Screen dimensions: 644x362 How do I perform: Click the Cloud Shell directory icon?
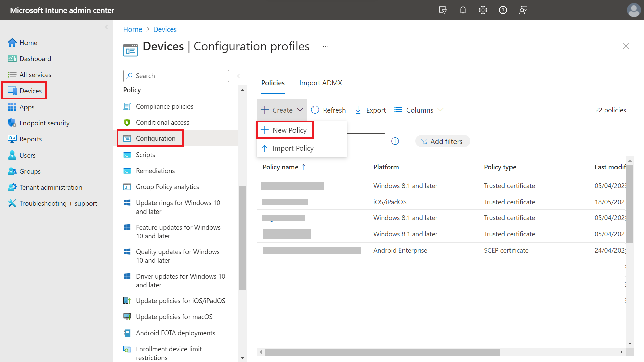coord(442,10)
